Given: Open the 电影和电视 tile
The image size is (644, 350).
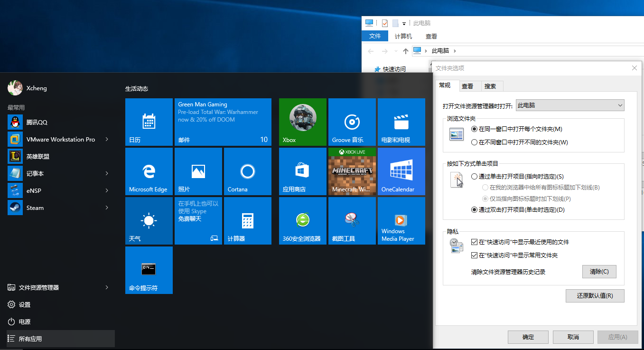Looking at the screenshot, I should (401, 122).
